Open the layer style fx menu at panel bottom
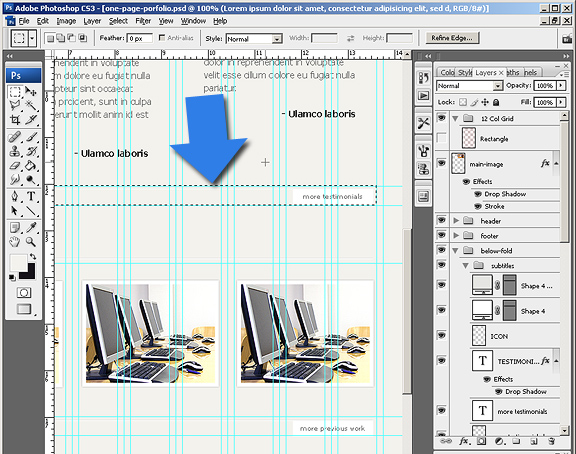The width and height of the screenshot is (576, 454). [x=464, y=441]
